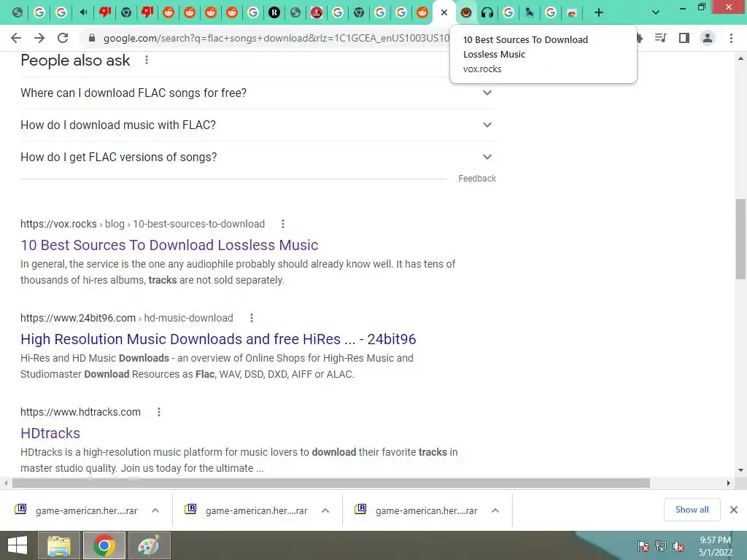Open People also ask options menu
This screenshot has height=560, width=747.
click(x=147, y=60)
